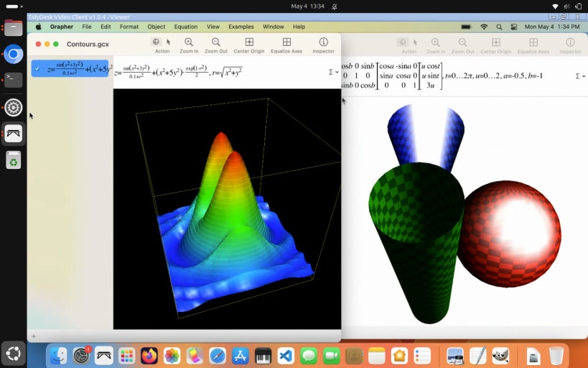Open the File menu
Screen dimensions: 588x368
[87, 27]
